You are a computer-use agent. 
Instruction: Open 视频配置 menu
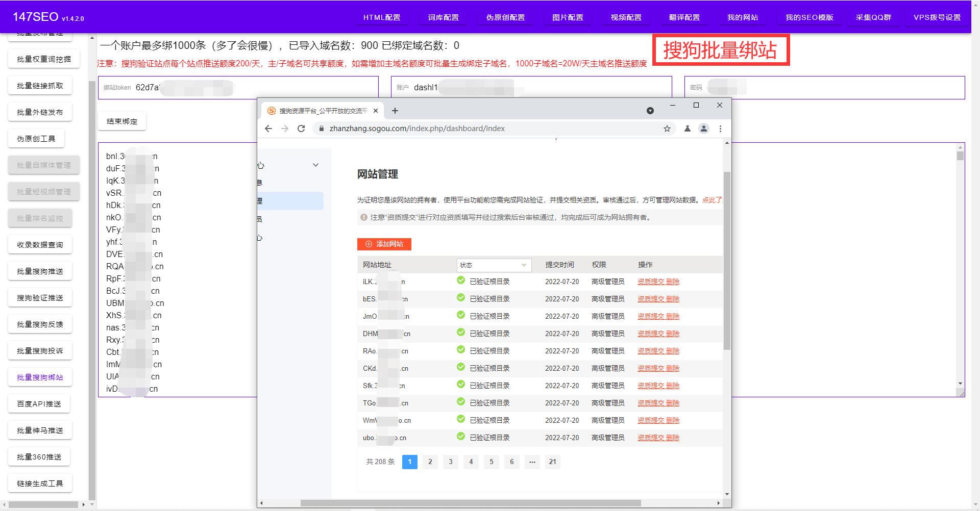(x=626, y=17)
